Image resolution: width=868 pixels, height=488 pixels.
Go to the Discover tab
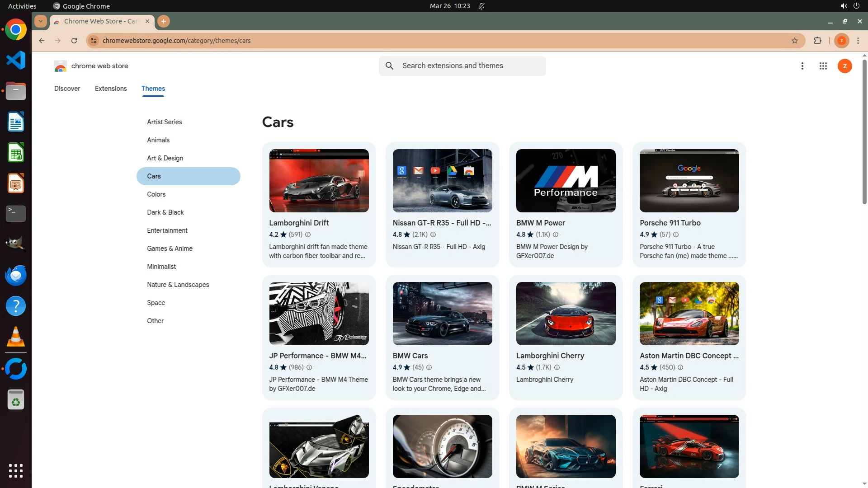(67, 89)
